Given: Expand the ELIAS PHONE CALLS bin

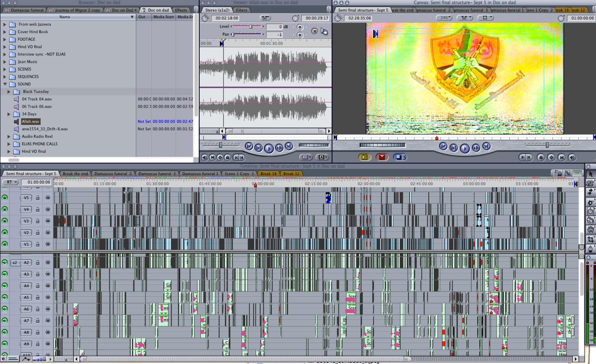Looking at the screenshot, I should coord(9,144).
